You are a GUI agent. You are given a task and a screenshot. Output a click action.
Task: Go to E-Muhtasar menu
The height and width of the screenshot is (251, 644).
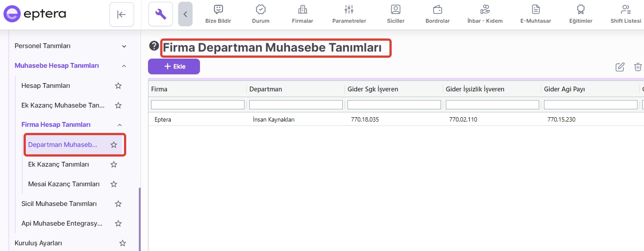point(535,14)
